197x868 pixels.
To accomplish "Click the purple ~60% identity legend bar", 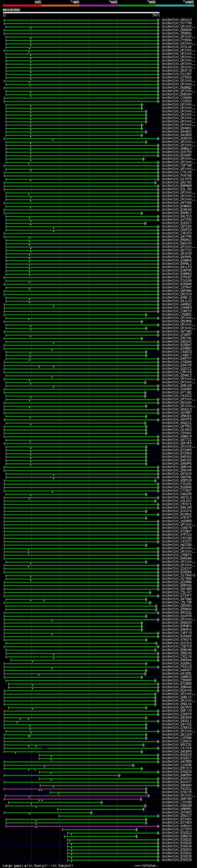I will click(x=99, y=6).
